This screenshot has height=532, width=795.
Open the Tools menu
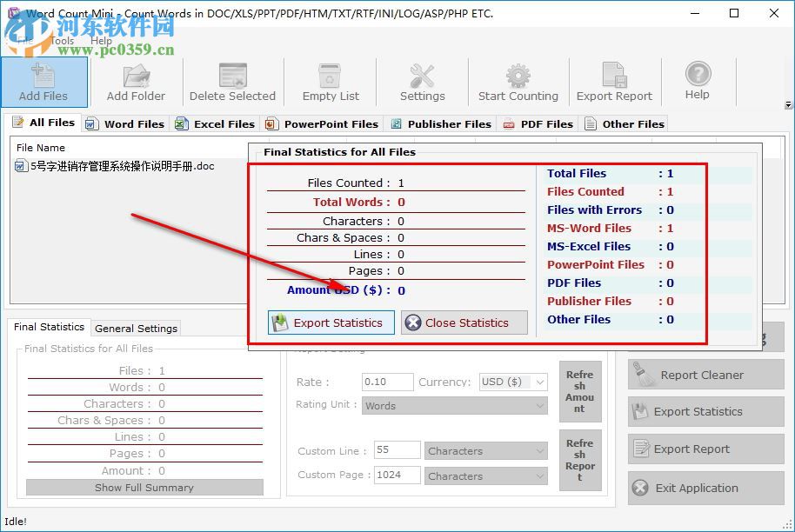[63, 41]
